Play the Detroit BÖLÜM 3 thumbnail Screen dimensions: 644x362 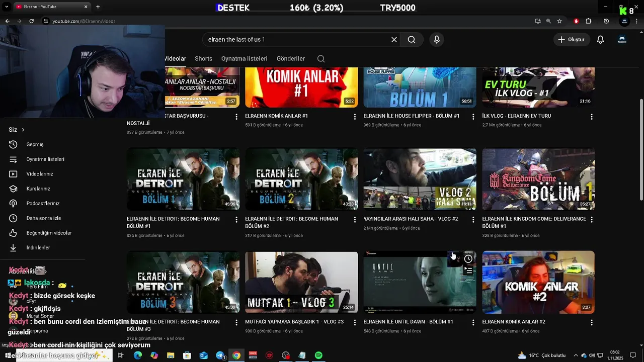pos(183,282)
